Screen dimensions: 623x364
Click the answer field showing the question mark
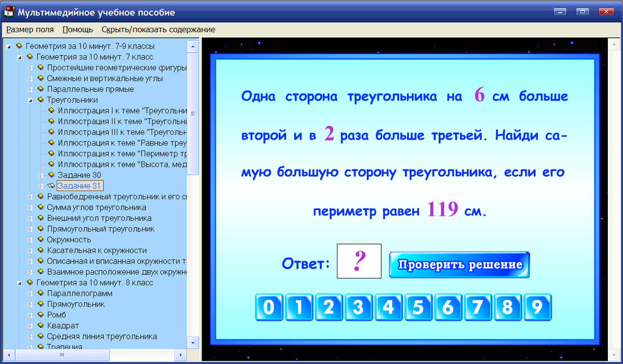359,261
